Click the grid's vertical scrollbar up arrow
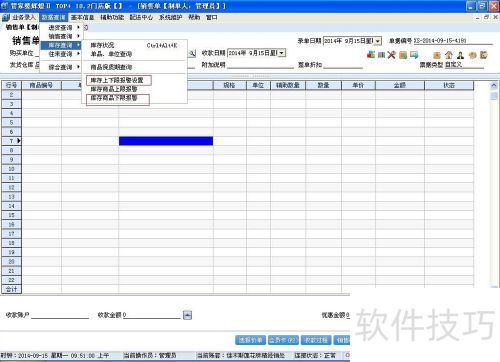 (x=494, y=85)
